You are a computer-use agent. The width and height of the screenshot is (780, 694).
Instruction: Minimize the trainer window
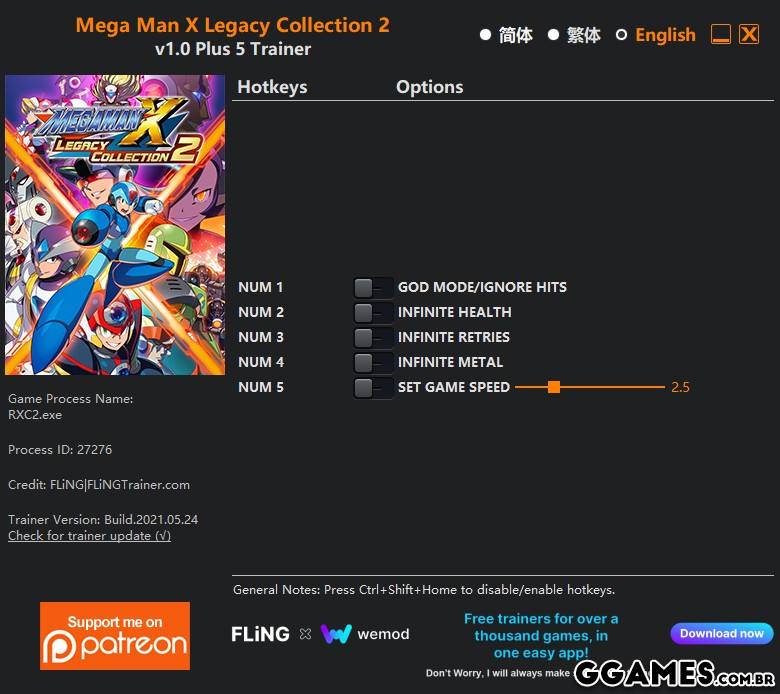point(720,34)
